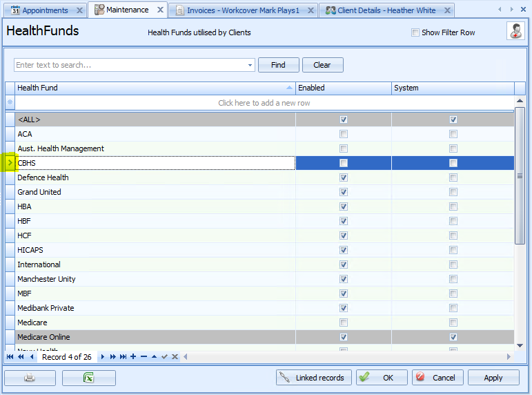
Task: Open Invoices - Workcover Mark Plays1 tab
Action: [x=244, y=10]
